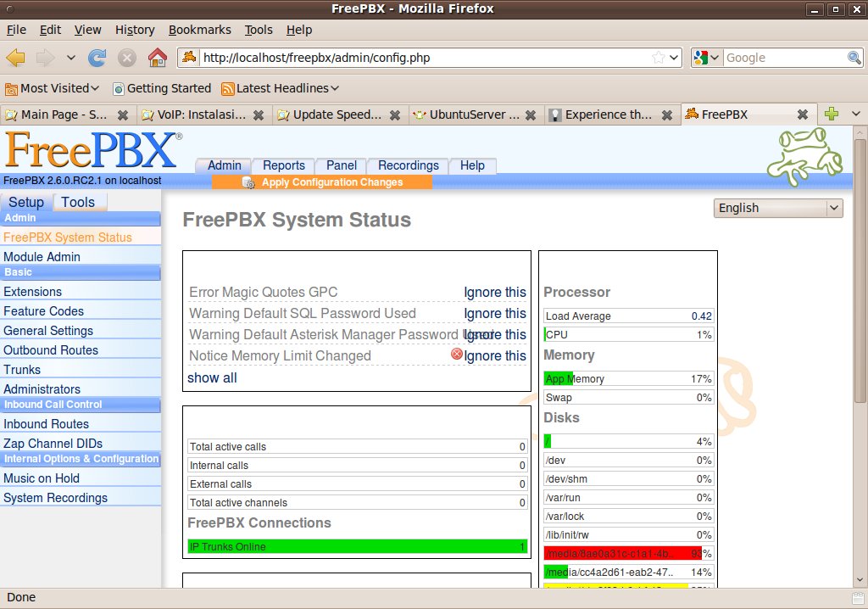Image resolution: width=868 pixels, height=609 pixels.
Task: Click the Latest Headlines feed icon
Action: pyautogui.click(x=227, y=89)
